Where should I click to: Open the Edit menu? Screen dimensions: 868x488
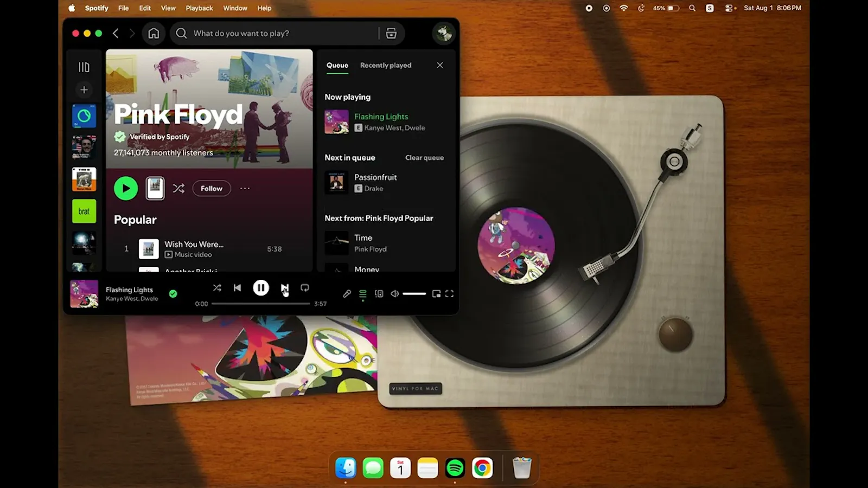click(145, 8)
